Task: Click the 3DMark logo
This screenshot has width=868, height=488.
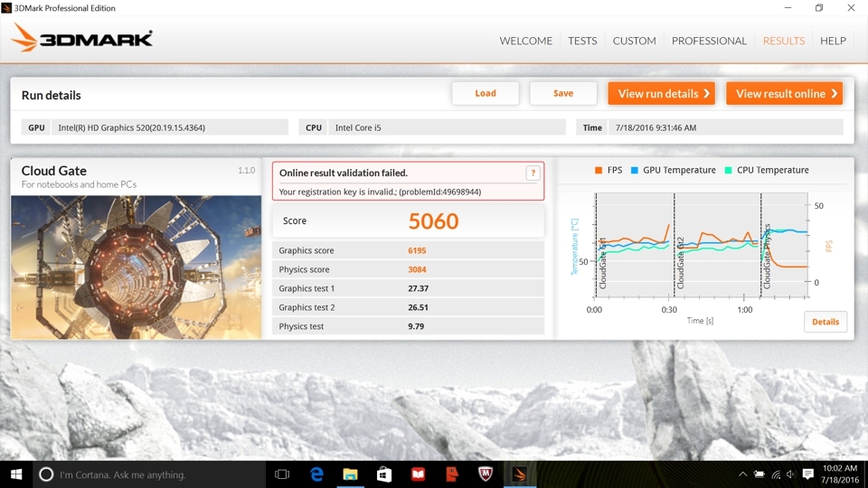Action: pos(81,38)
